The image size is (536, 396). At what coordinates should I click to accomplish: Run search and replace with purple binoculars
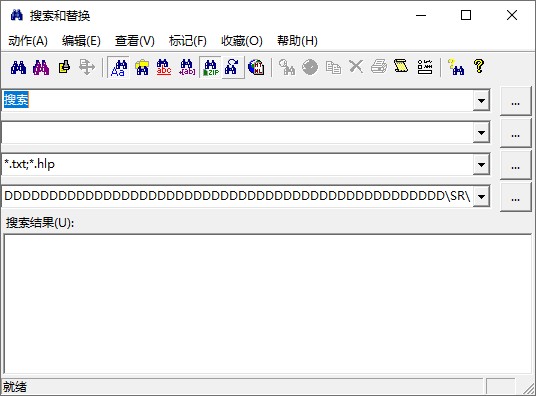click(41, 67)
